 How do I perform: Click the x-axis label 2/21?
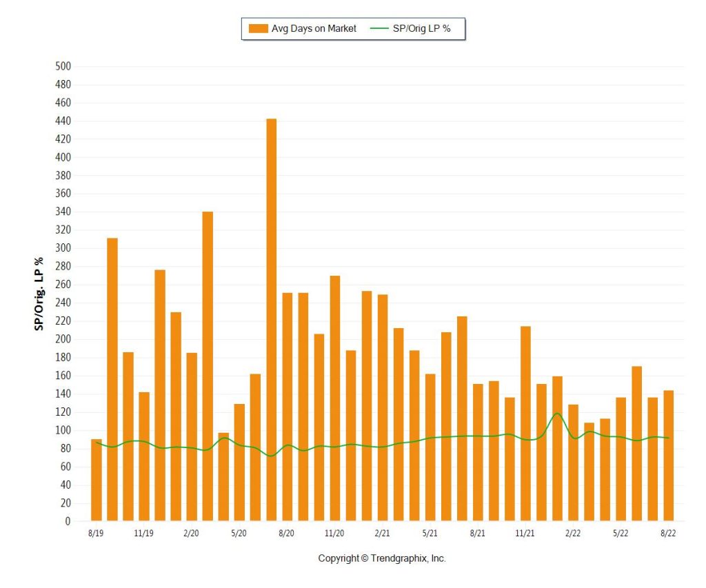click(x=382, y=534)
